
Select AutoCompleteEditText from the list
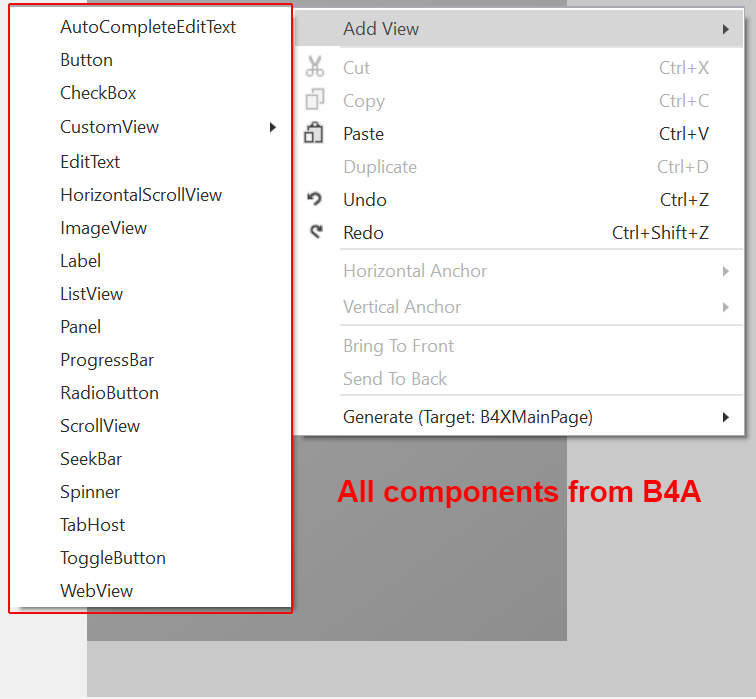point(148,27)
